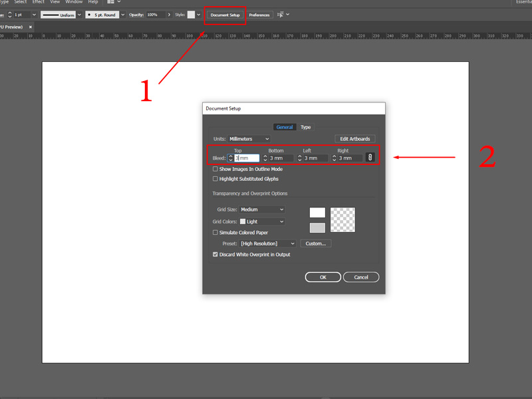Open the Grid Size Medium dropdown

coord(262,209)
